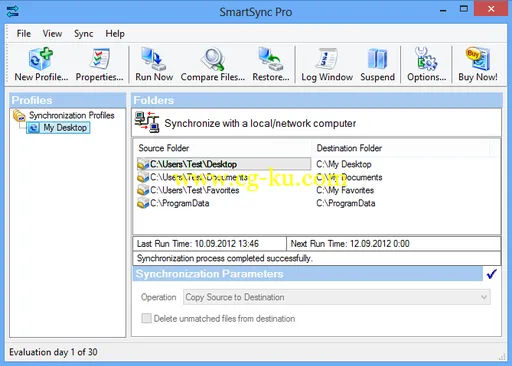Select the C:\Users\Test\Favorites source row
This screenshot has width=512, height=366.
pyautogui.click(x=195, y=190)
